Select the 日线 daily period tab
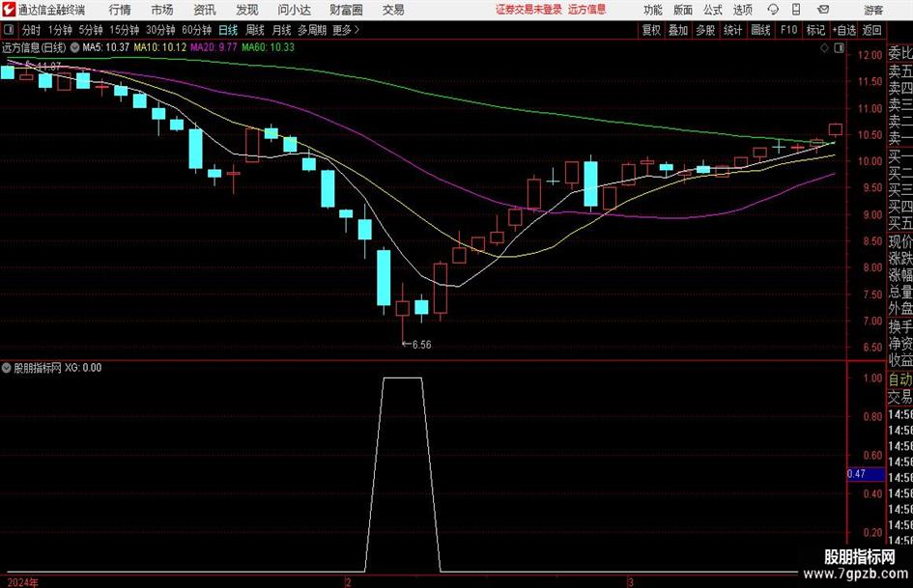 pos(228,30)
